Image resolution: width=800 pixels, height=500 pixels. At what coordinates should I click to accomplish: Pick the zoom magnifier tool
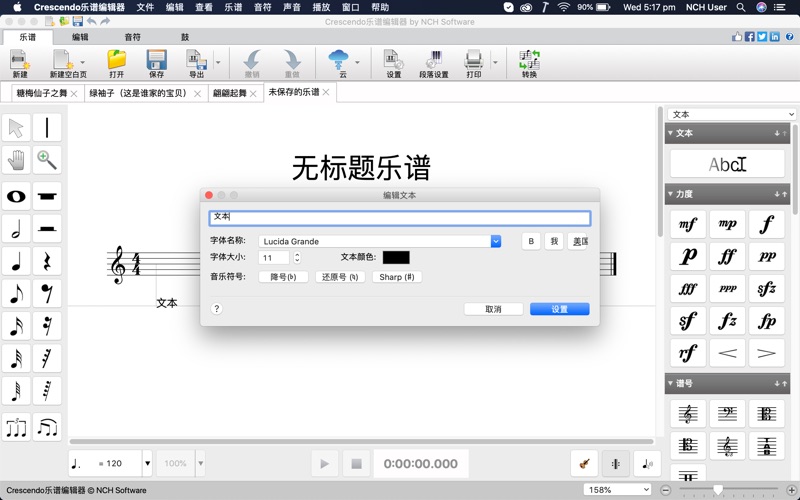coord(47,160)
